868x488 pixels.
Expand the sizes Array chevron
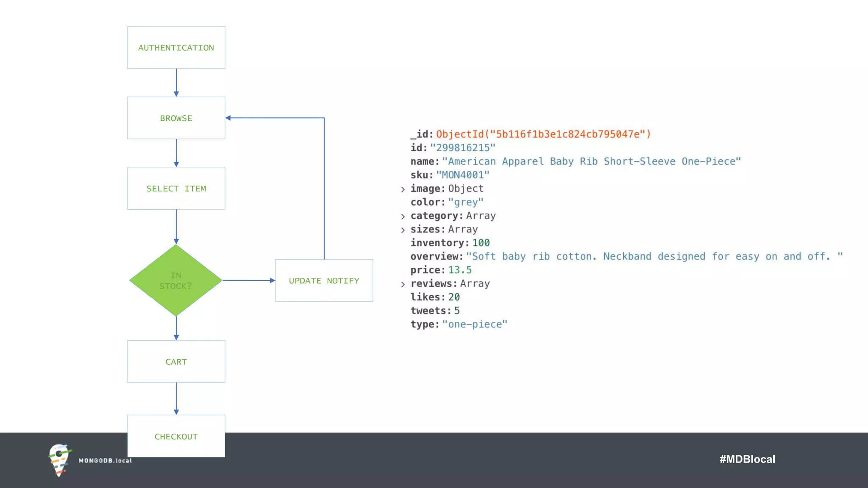(x=403, y=230)
